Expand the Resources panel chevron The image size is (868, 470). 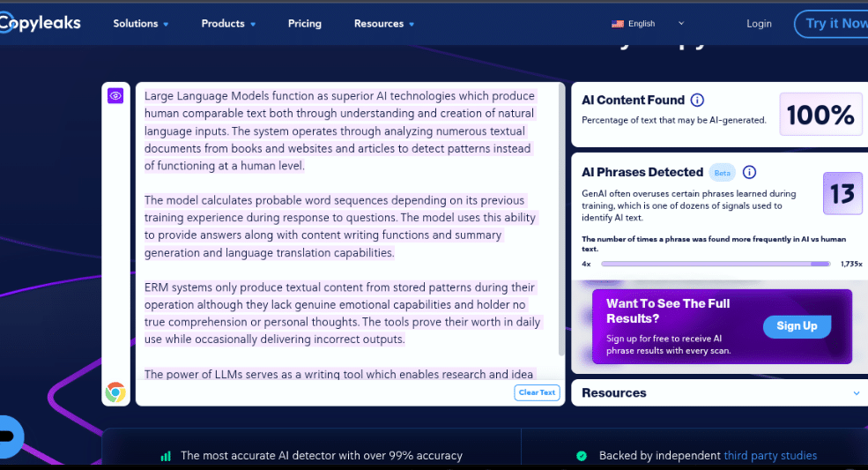[857, 393]
